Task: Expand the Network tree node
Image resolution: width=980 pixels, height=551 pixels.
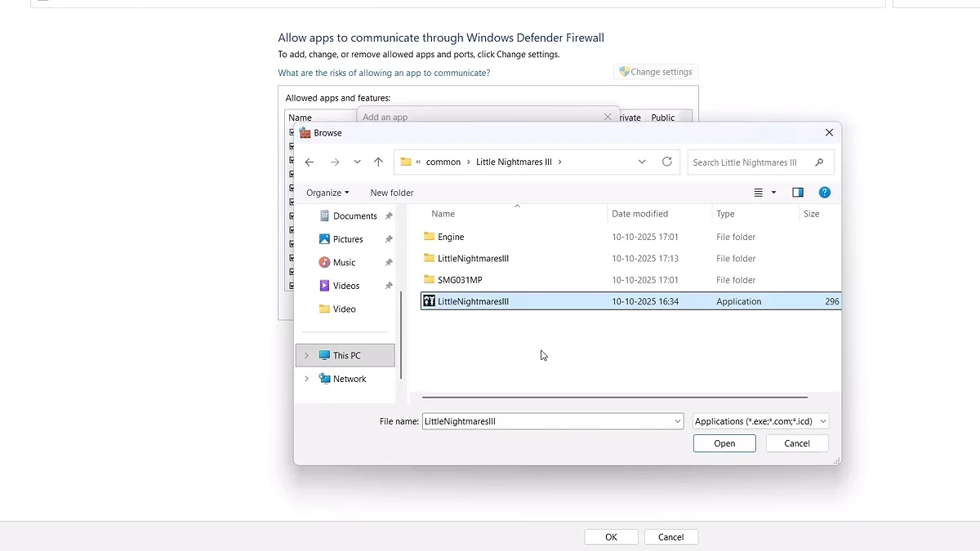Action: 306,379
